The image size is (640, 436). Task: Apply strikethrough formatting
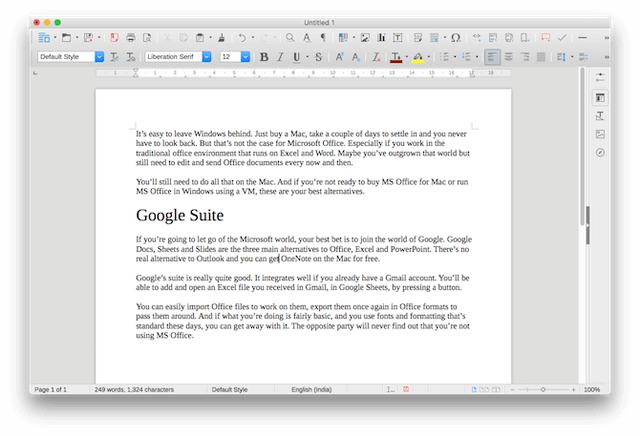click(318, 57)
